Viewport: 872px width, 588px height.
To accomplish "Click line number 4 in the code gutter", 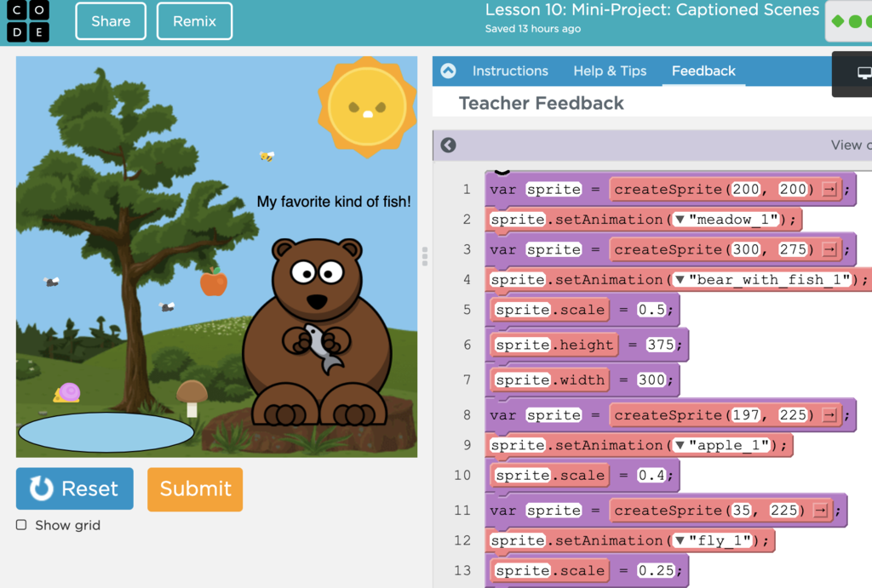I will coord(468,280).
